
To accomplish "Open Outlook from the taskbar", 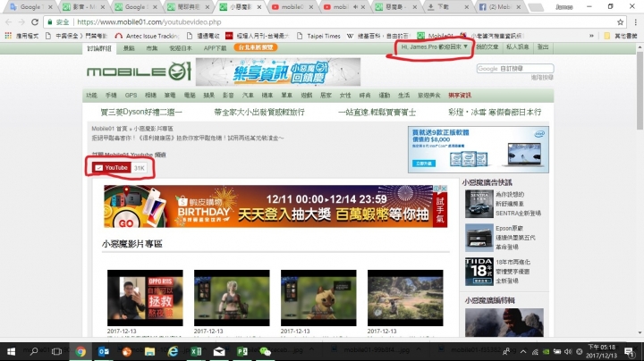I will click(104, 351).
